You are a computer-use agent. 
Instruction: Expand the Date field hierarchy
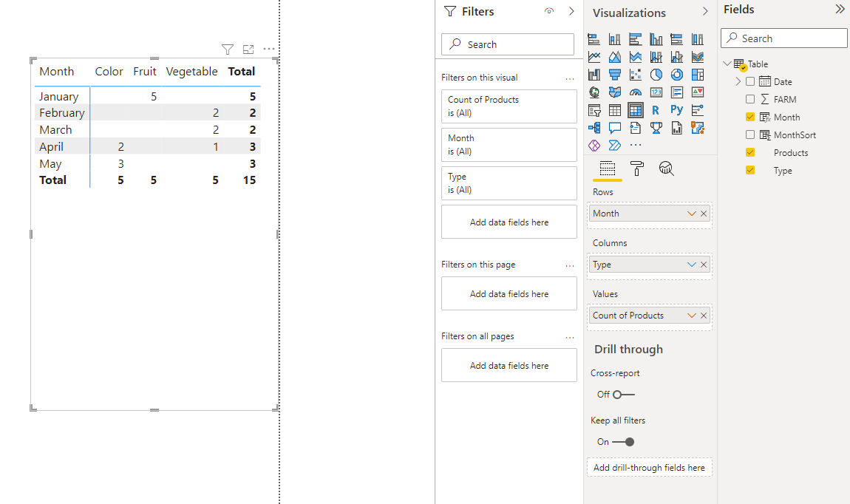738,82
